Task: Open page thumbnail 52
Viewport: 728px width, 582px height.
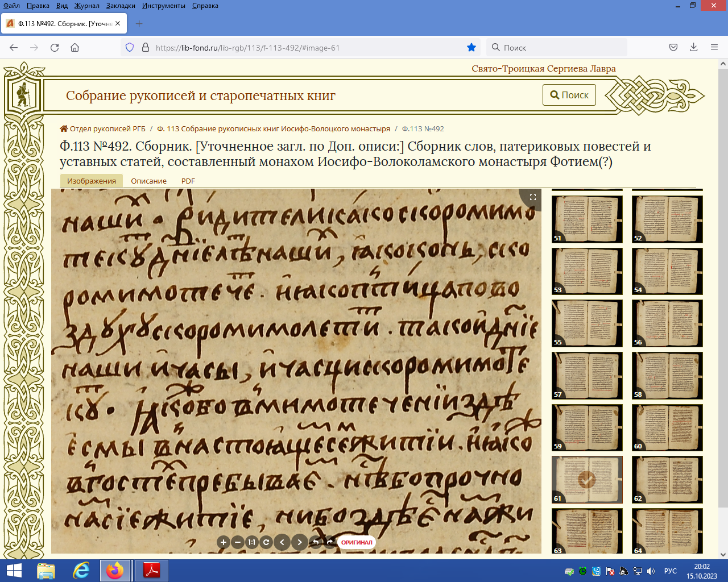Action: tap(667, 219)
